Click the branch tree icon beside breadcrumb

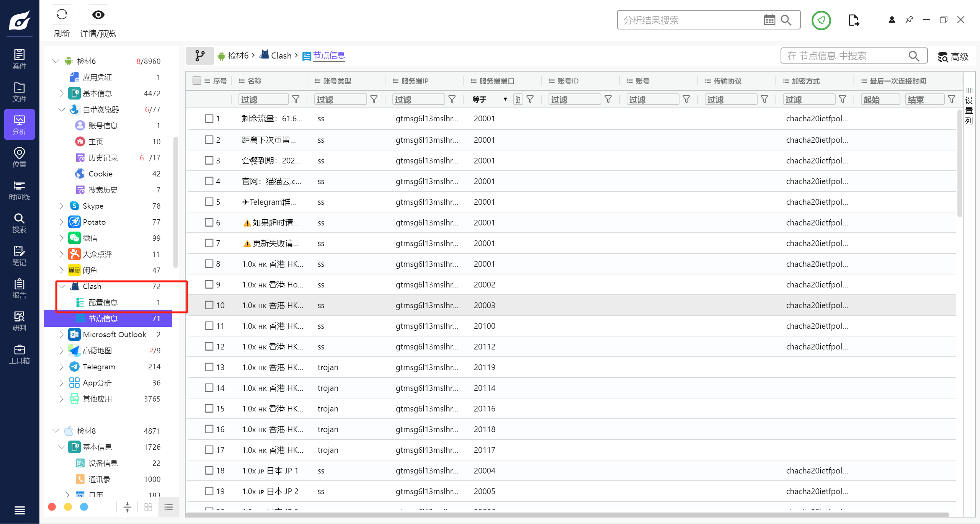(x=200, y=56)
